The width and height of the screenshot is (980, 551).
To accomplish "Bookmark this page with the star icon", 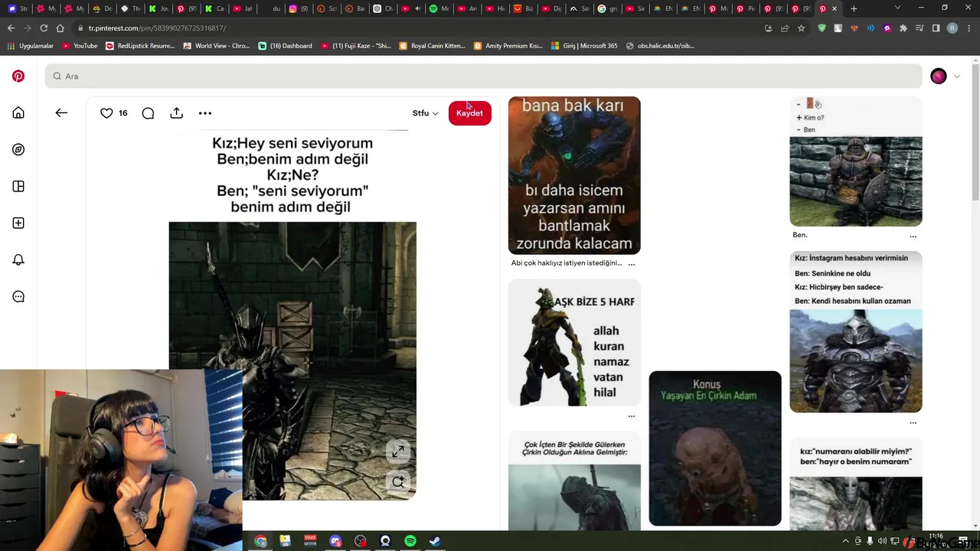I will (x=801, y=28).
